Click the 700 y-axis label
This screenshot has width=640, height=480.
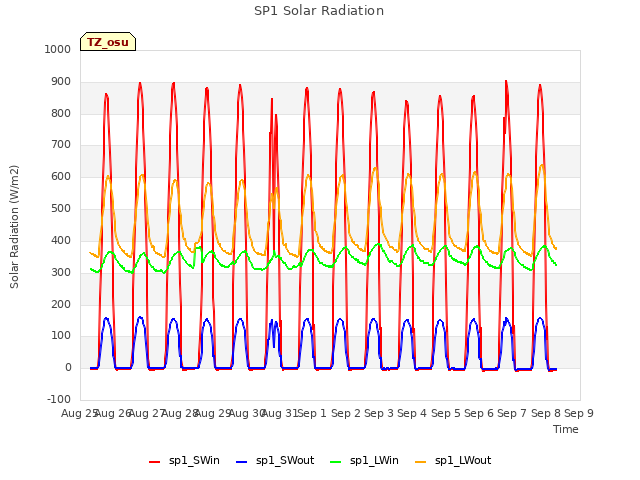[61, 144]
